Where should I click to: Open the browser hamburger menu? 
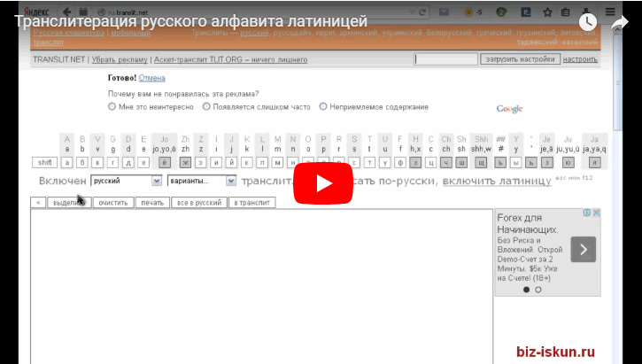point(610,12)
